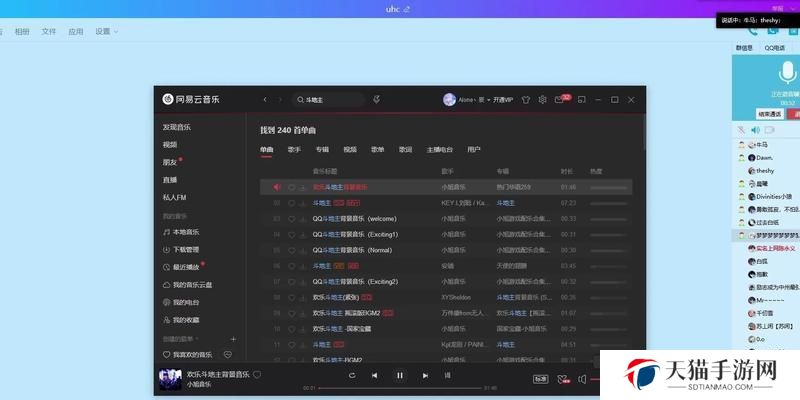Open 我喜欢的音乐 playlist

click(x=192, y=355)
